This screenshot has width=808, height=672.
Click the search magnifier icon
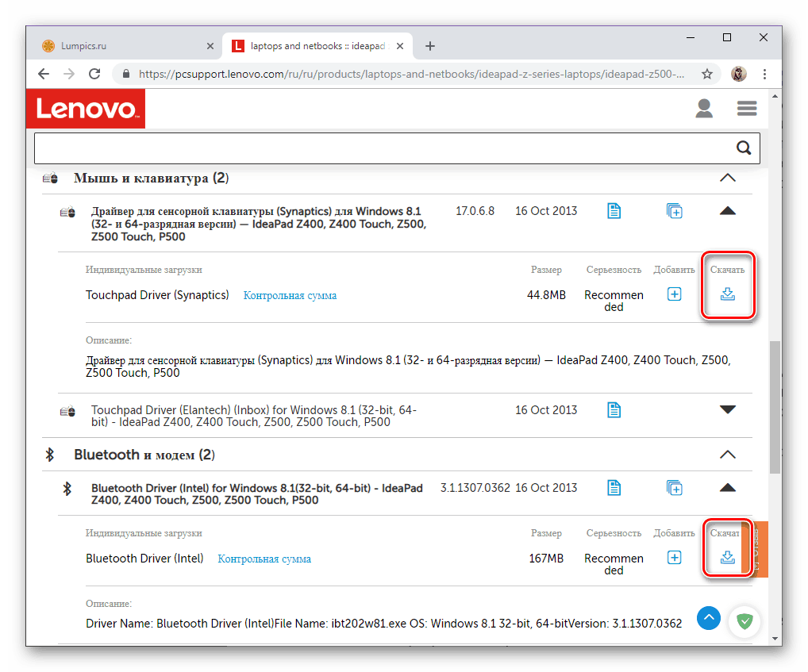(743, 148)
